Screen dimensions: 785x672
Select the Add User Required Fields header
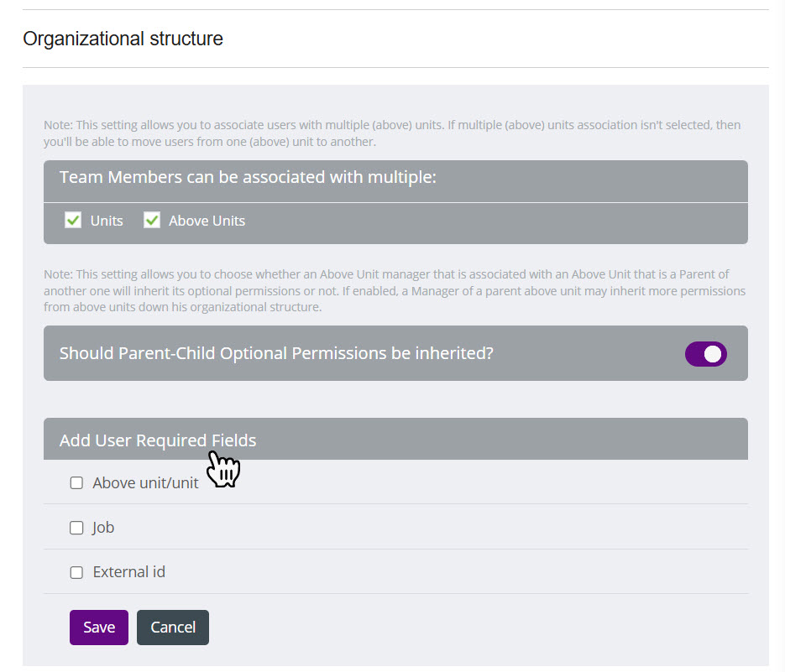(158, 440)
